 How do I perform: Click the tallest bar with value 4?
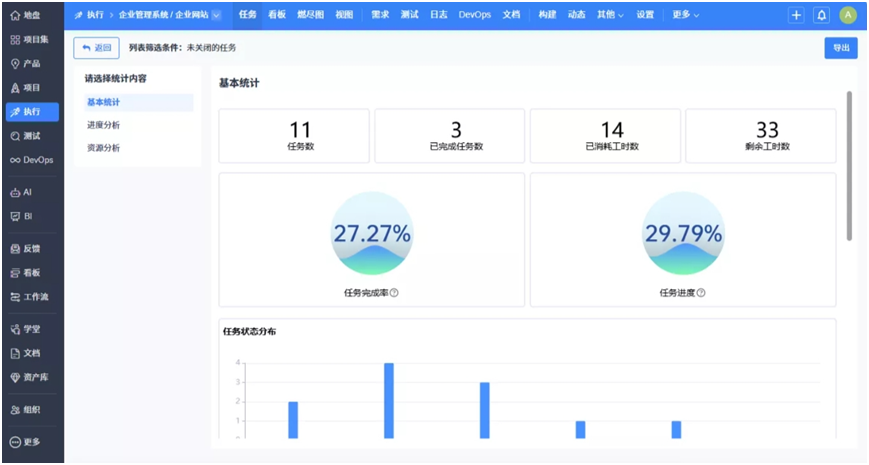pyautogui.click(x=389, y=401)
